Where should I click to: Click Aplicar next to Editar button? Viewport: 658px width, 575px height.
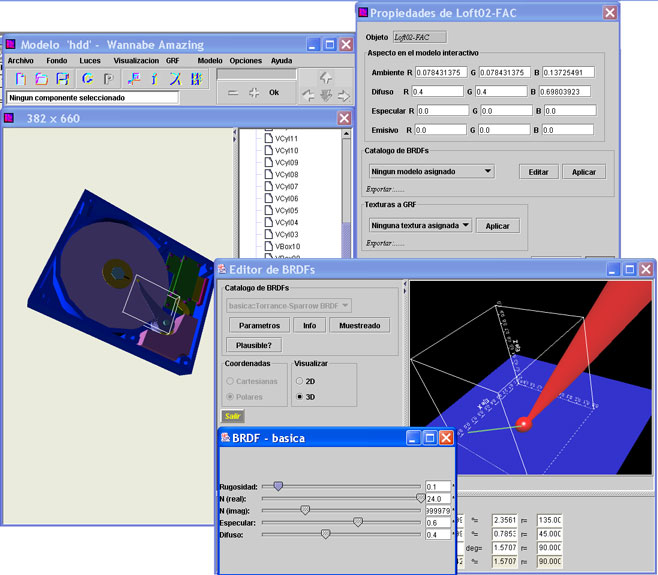[584, 172]
